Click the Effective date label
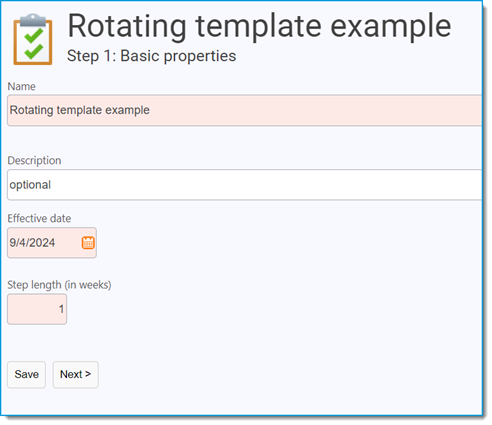 pyautogui.click(x=39, y=218)
